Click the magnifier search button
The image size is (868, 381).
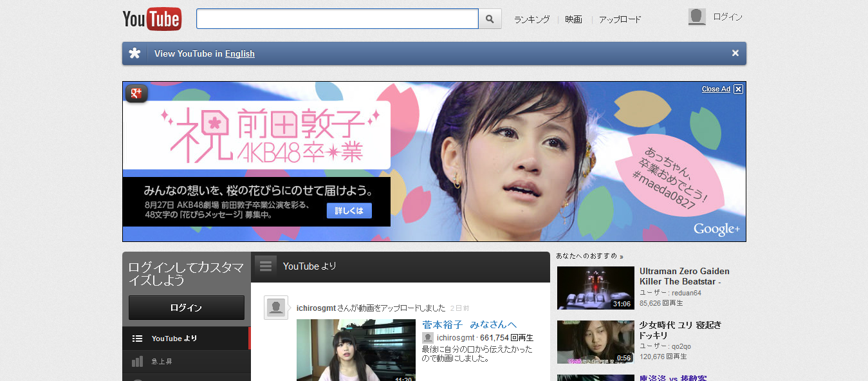coord(490,19)
